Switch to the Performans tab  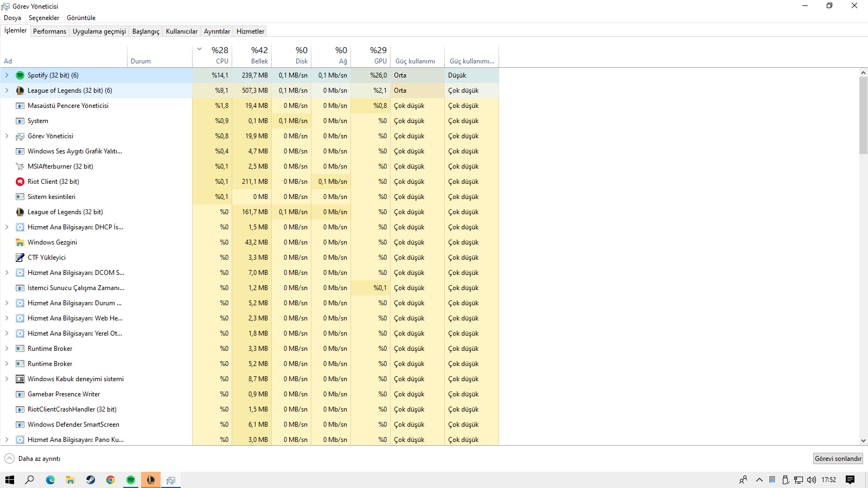point(49,31)
